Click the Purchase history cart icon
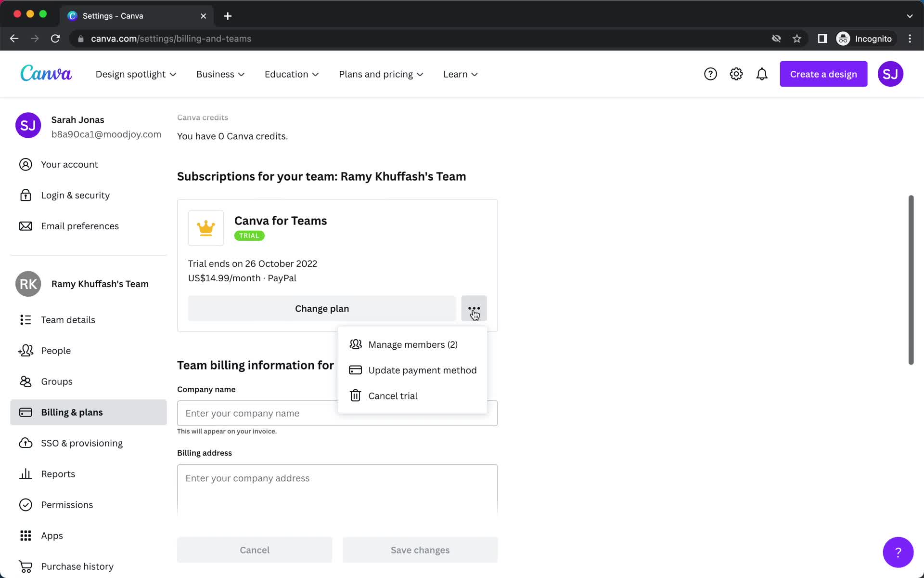Screen dimensions: 924x578 [26, 566]
